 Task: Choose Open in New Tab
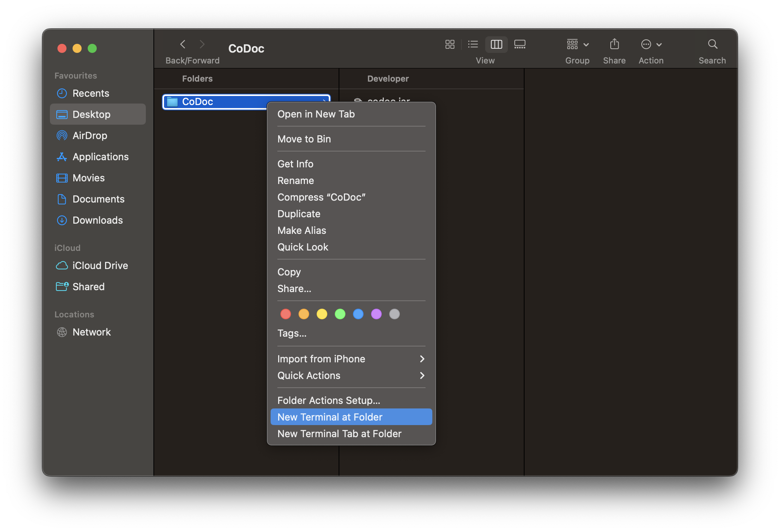pyautogui.click(x=351, y=114)
